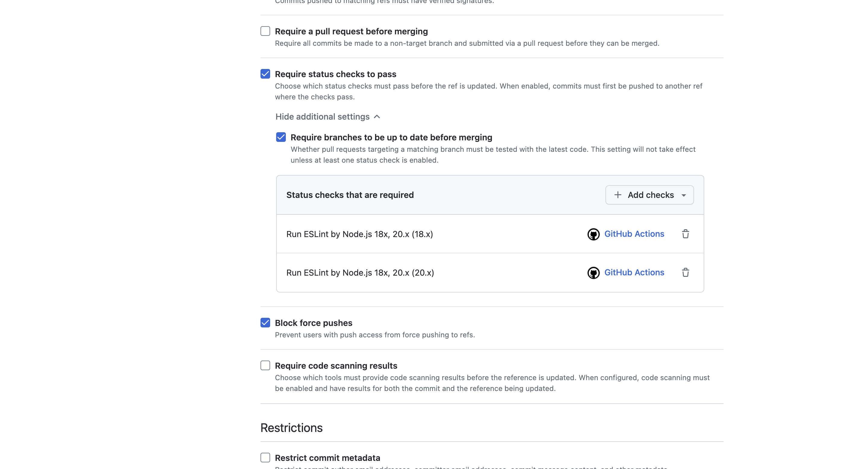Uncheck Require status checks to pass
Screen dimensions: 868x469
point(265,74)
